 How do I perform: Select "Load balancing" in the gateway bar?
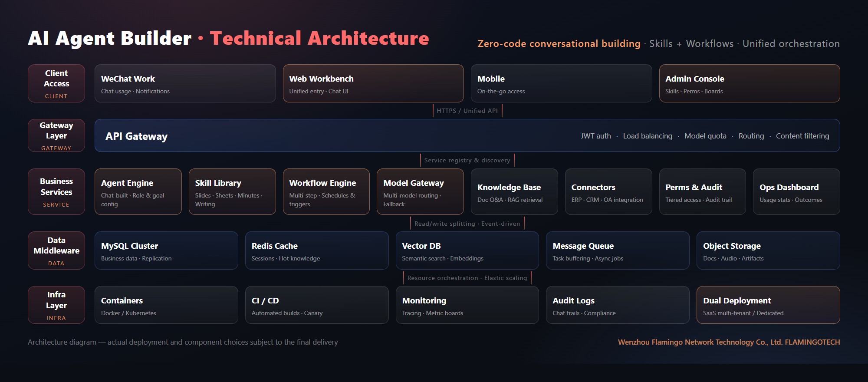coord(648,136)
